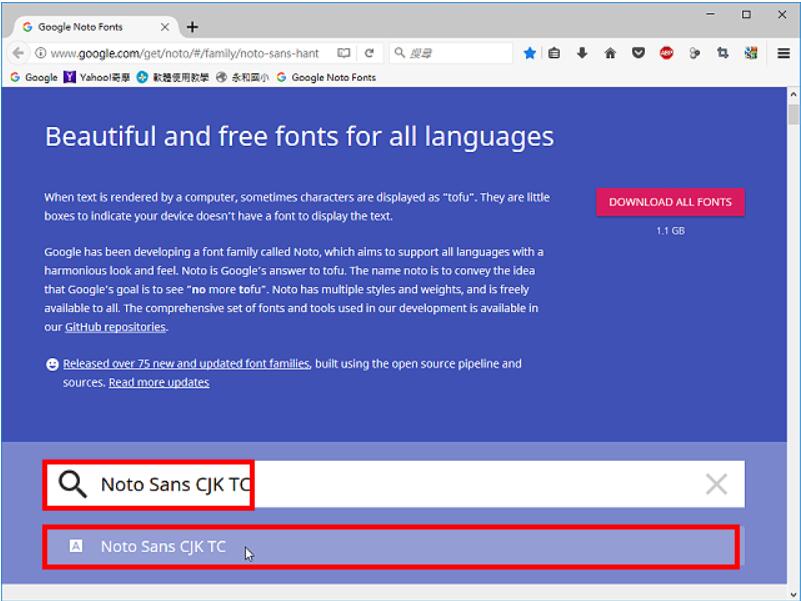Minimize the browser window

(x=710, y=14)
